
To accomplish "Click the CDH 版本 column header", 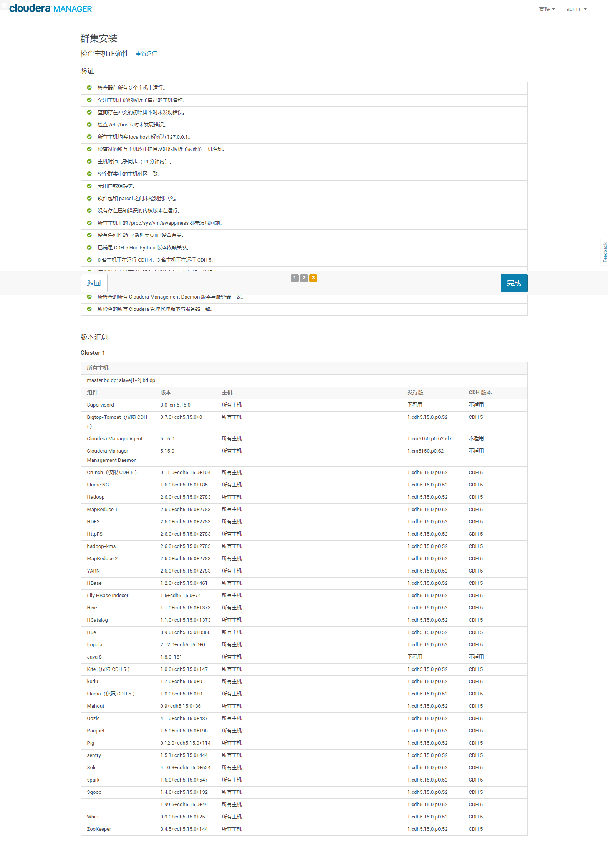I will 480,393.
